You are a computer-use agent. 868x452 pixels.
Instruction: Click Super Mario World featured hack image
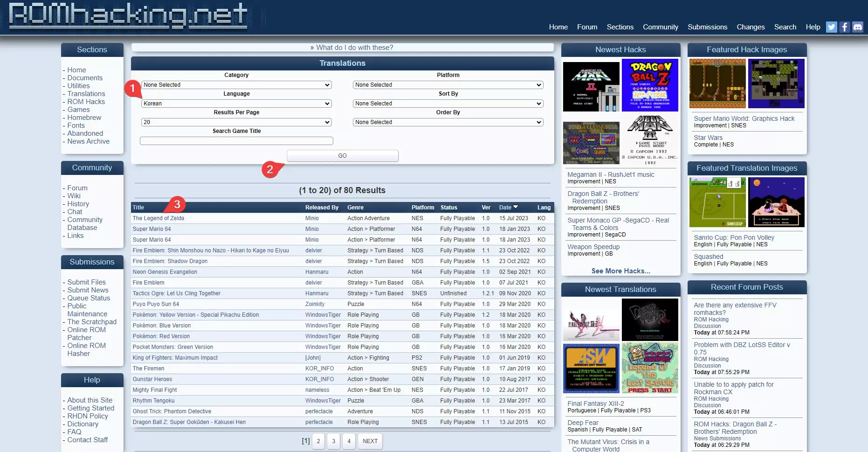[x=717, y=84]
